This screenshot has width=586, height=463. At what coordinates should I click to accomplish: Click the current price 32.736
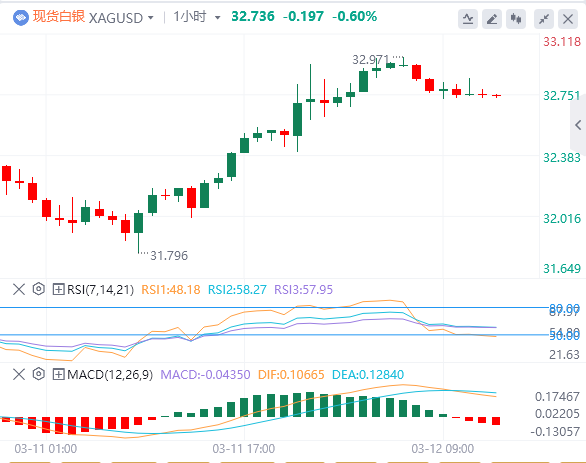[x=253, y=16]
